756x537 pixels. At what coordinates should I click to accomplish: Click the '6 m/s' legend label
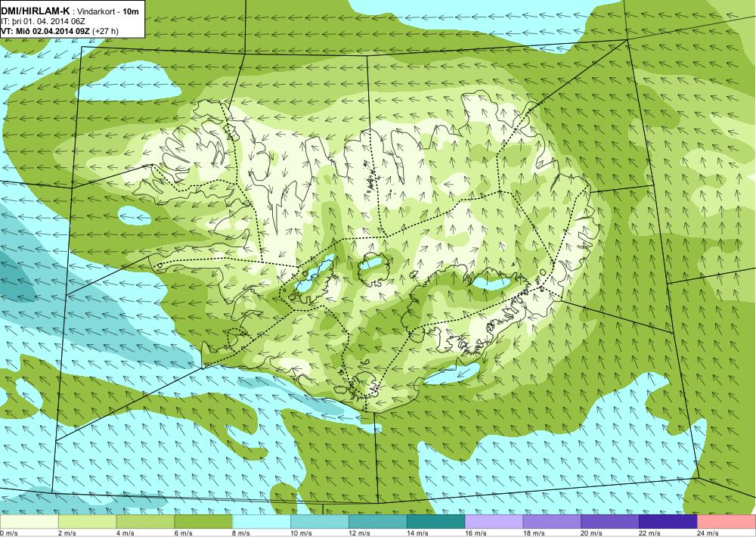click(x=183, y=533)
